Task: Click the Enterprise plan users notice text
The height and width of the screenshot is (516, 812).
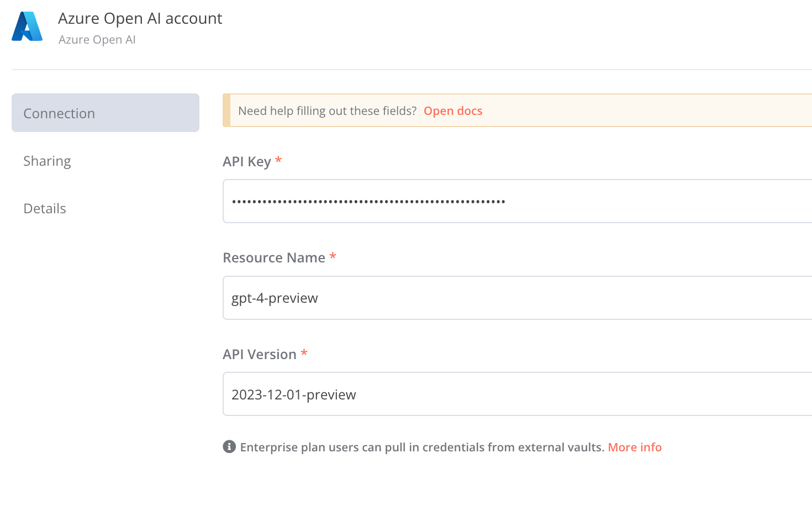Action: pos(422,447)
